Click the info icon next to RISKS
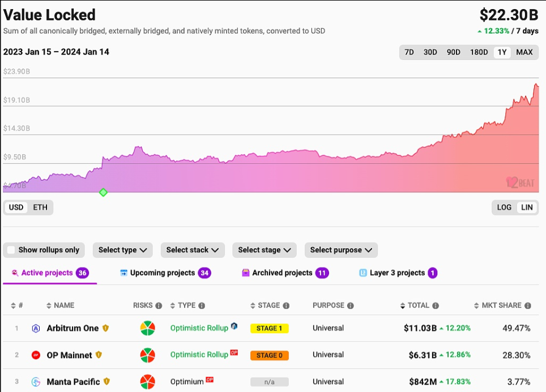546x392 pixels. coord(159,305)
